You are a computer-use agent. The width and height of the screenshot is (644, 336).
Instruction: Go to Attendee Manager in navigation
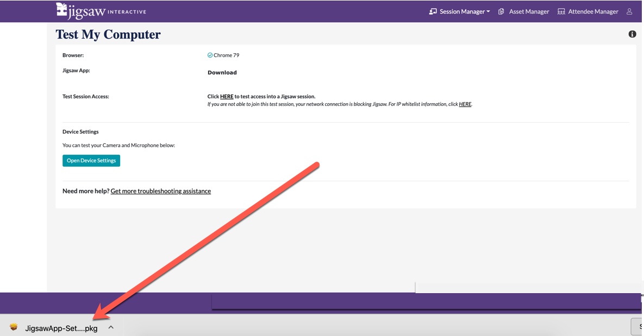(593, 11)
